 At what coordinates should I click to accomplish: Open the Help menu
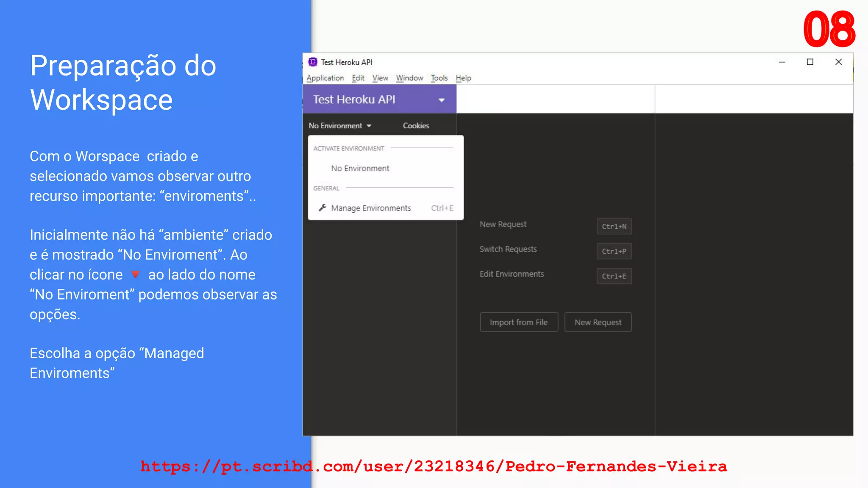click(463, 78)
